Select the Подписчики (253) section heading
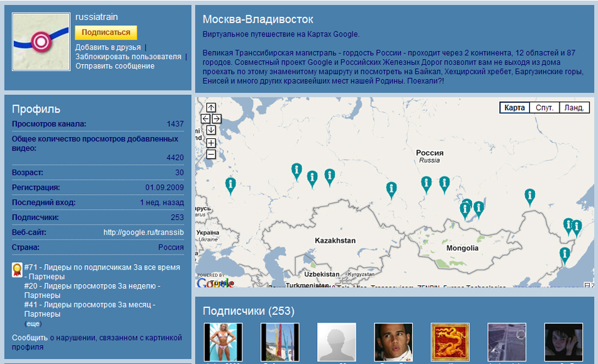Image resolution: width=598 pixels, height=364 pixels. 249,311
